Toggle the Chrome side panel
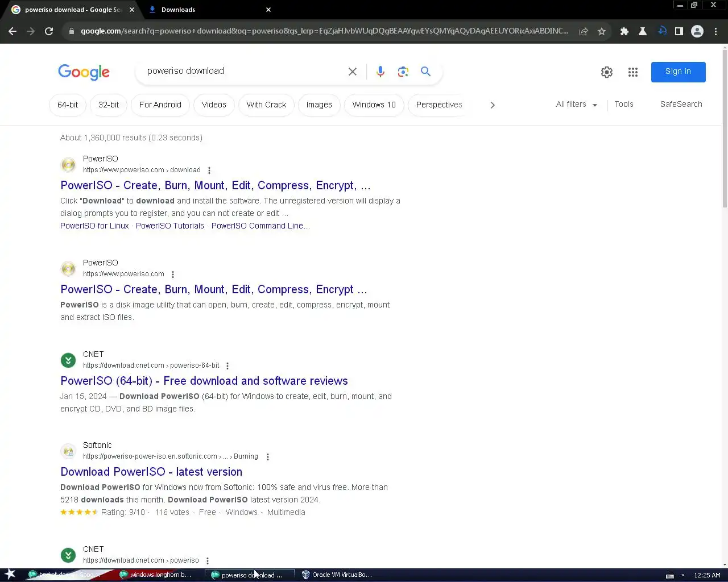 coord(679,31)
